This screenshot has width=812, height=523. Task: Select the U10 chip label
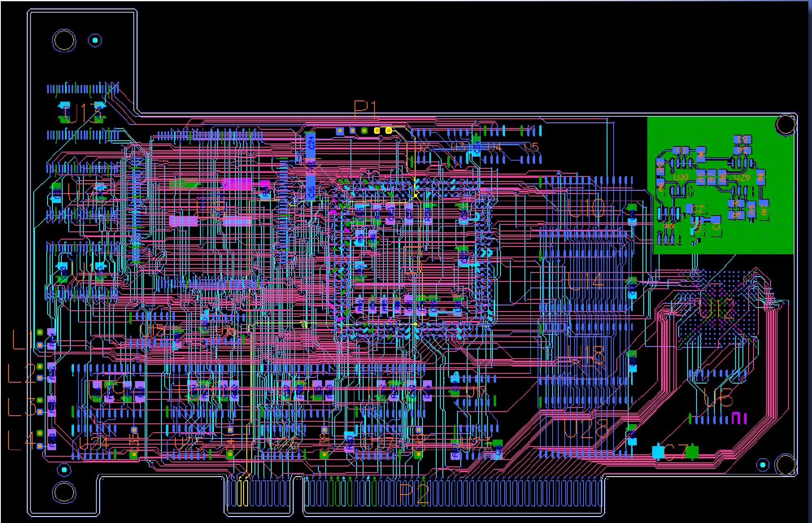[x=587, y=208]
